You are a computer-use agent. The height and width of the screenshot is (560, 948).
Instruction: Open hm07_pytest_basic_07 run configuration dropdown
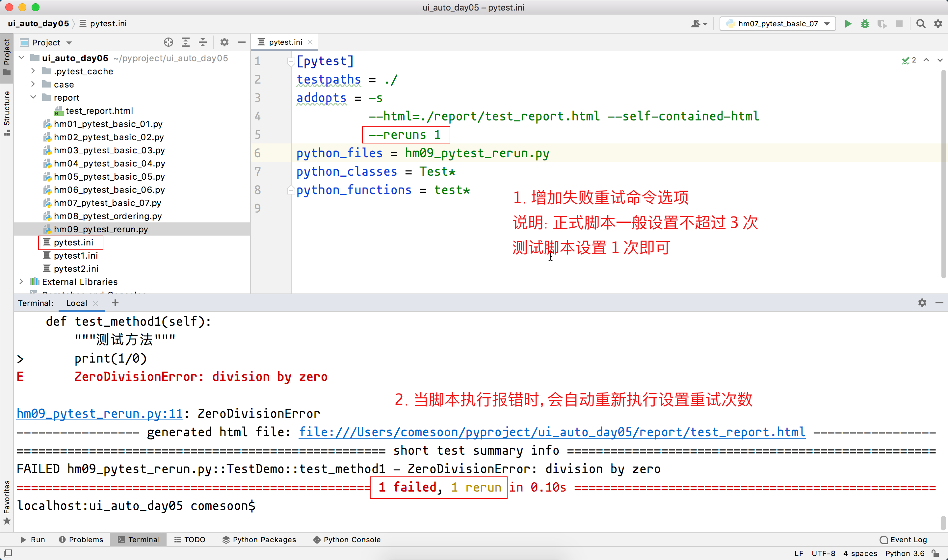777,24
